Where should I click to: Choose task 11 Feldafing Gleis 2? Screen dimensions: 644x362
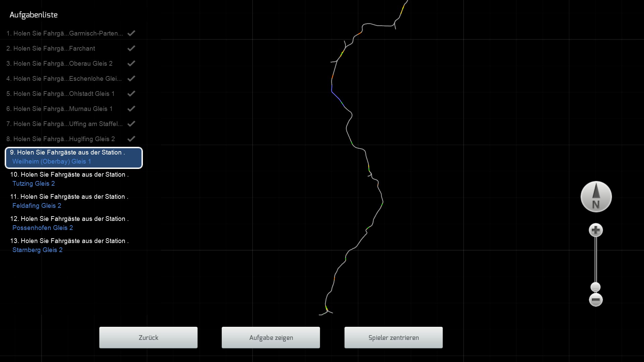pos(69,201)
